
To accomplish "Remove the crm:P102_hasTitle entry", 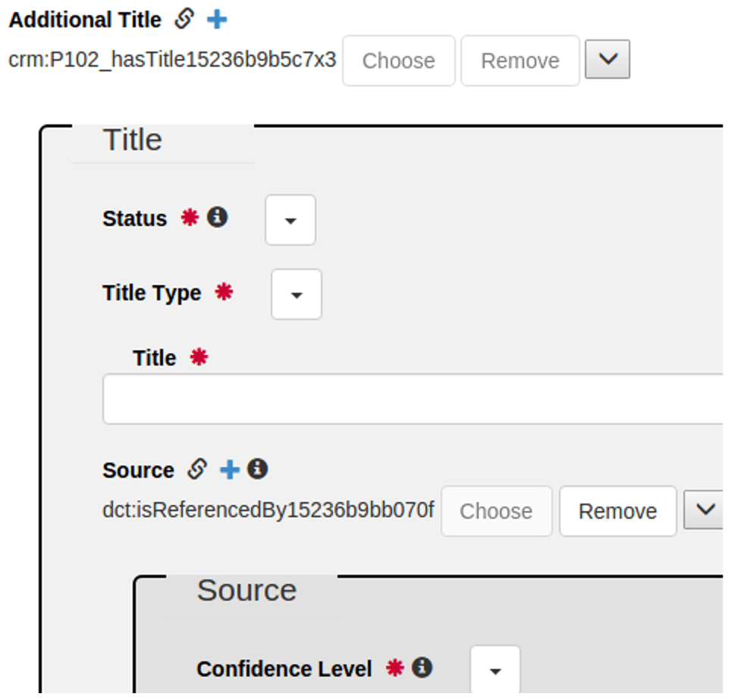I will click(x=520, y=61).
